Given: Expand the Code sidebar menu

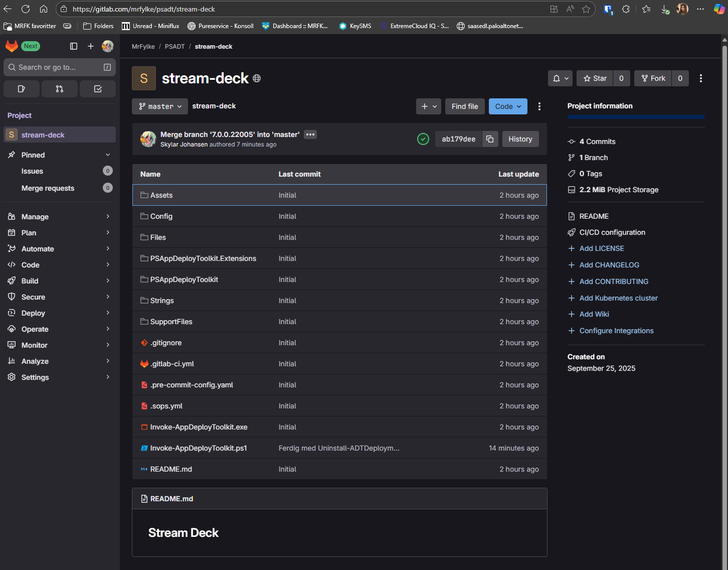Looking at the screenshot, I should (60, 265).
